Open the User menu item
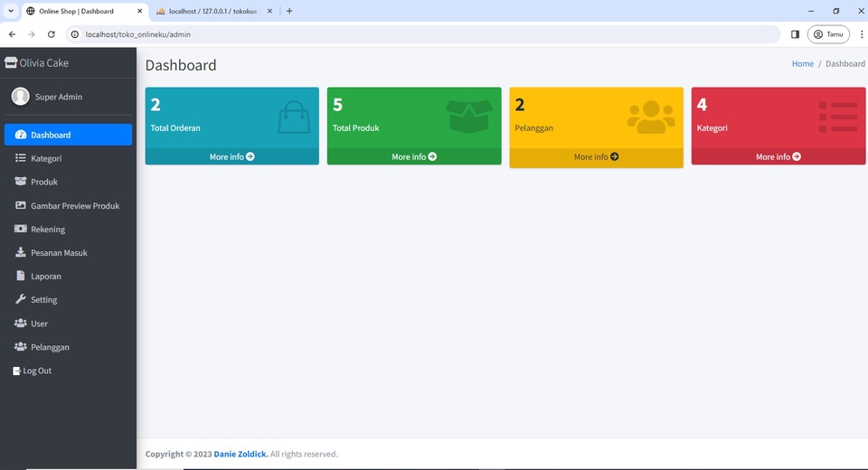Image resolution: width=868 pixels, height=470 pixels. (68, 324)
